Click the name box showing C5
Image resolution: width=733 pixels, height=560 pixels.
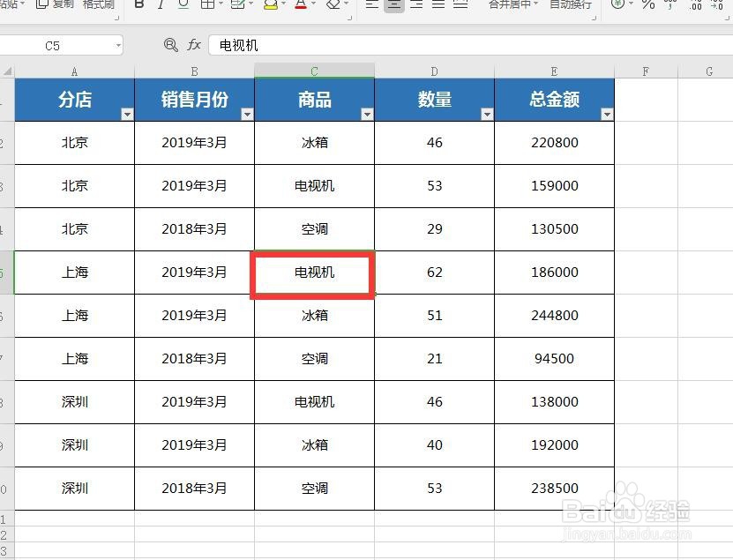52,46
